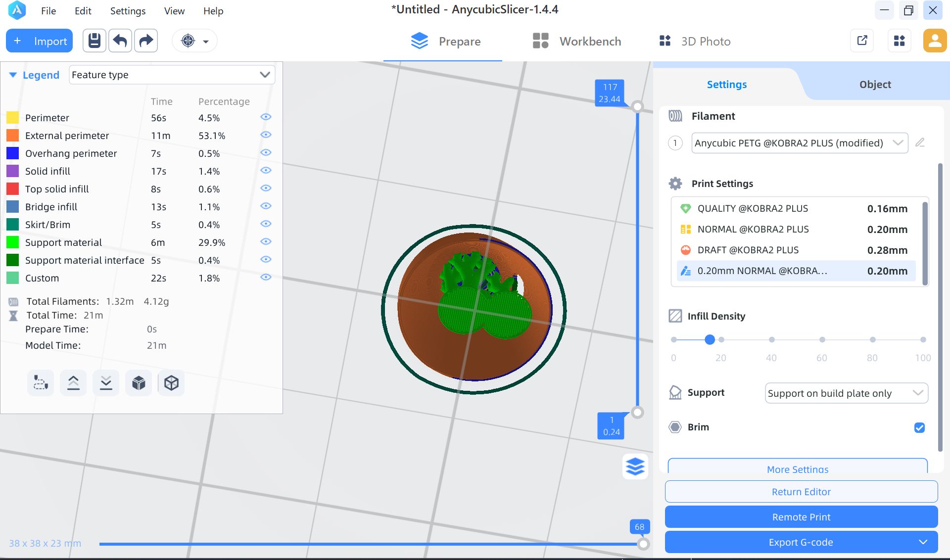Viewport: 950px width, 560px height.
Task: Click the layers stack icon in viewport
Action: point(635,466)
